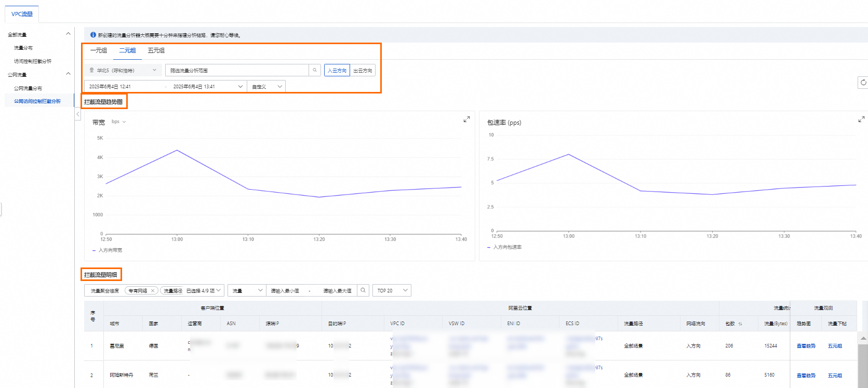Sort by 包数 using the sort icon

point(740,324)
